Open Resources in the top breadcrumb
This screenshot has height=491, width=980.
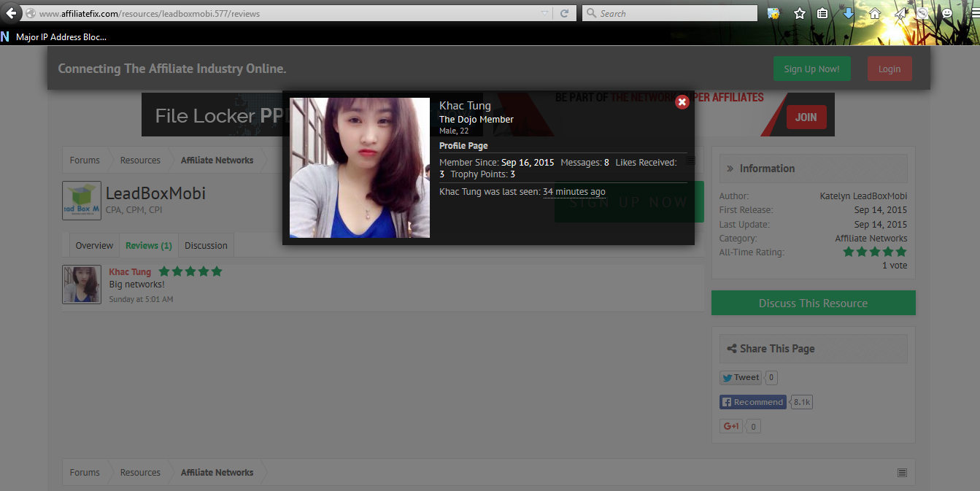[x=140, y=161]
